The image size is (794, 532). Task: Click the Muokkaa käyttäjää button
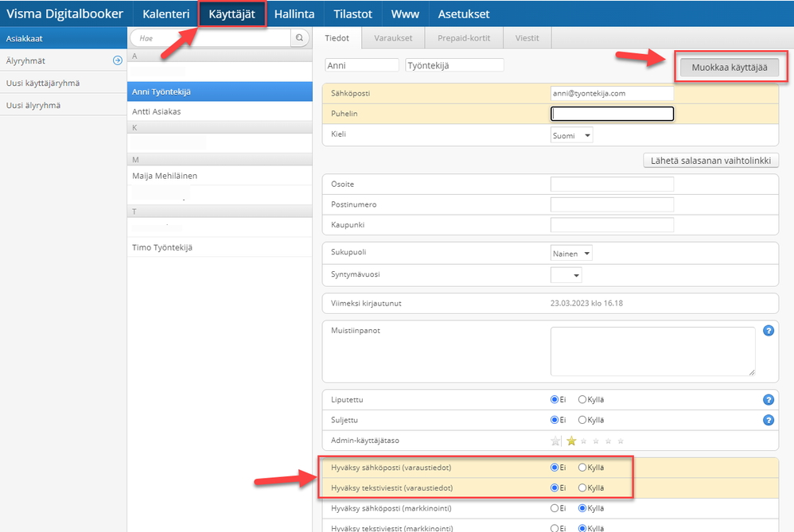pyautogui.click(x=730, y=68)
